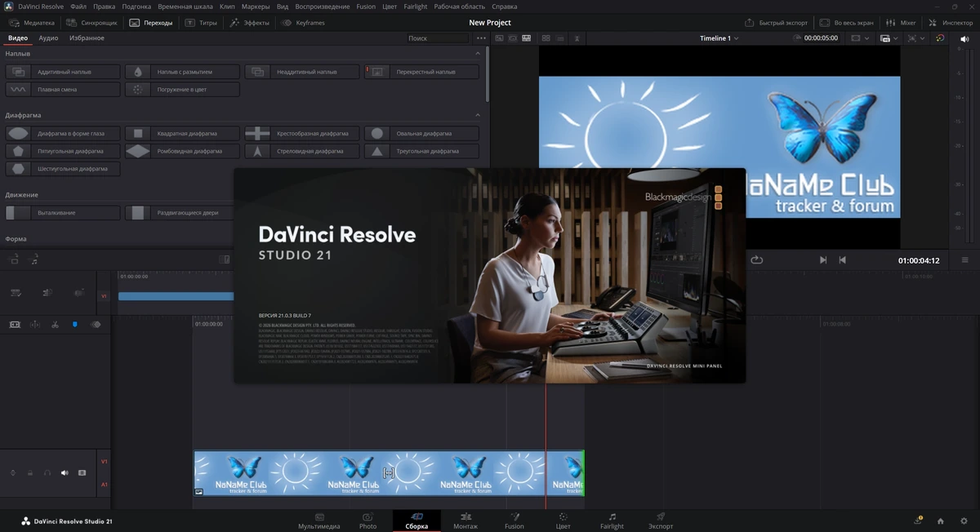Switch to the Монтаж edit page

coord(465,521)
